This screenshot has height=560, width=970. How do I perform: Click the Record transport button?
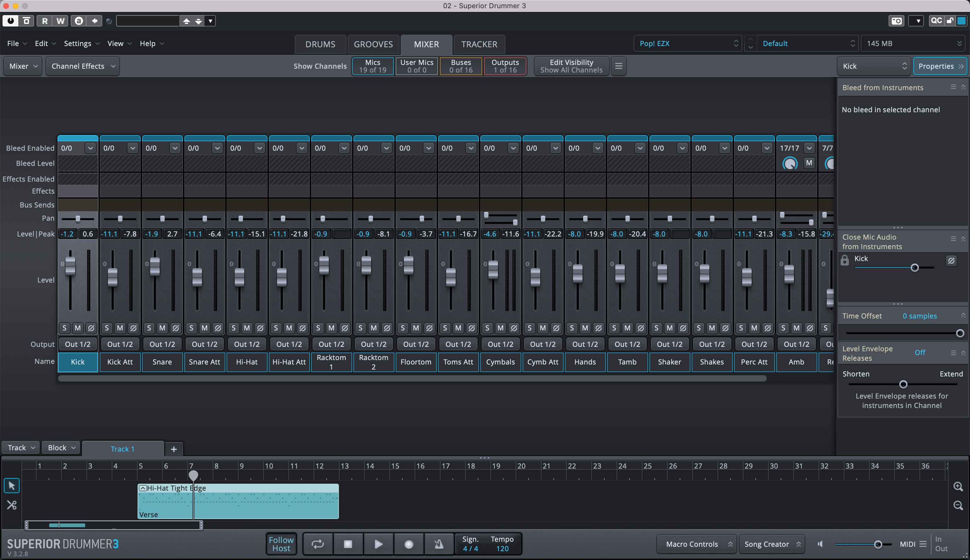point(409,544)
